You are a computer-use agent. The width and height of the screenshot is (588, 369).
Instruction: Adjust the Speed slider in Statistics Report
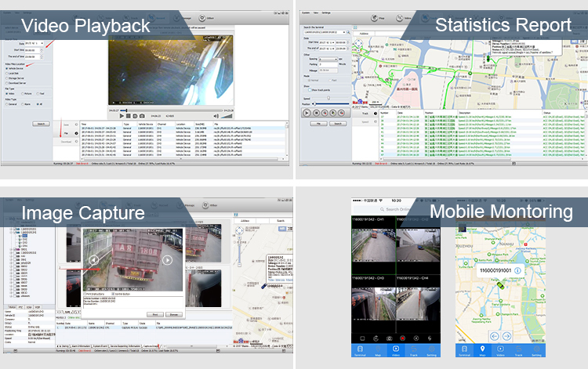coord(328,98)
